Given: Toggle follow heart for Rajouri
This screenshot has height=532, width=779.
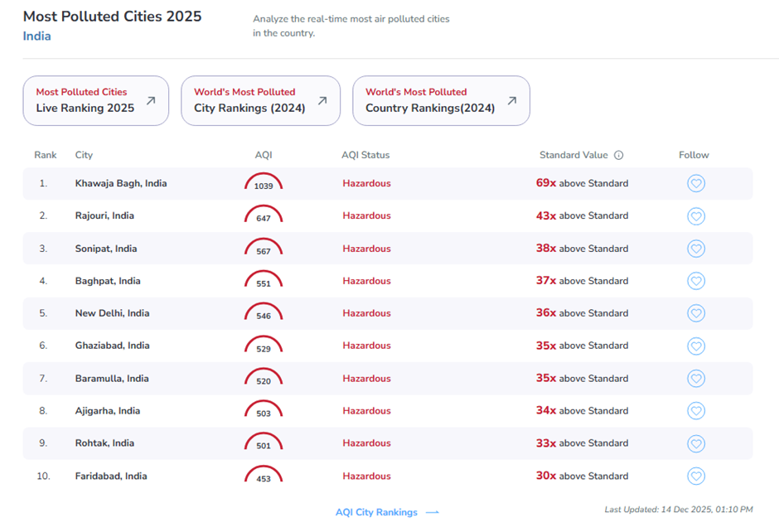Looking at the screenshot, I should pyautogui.click(x=696, y=216).
